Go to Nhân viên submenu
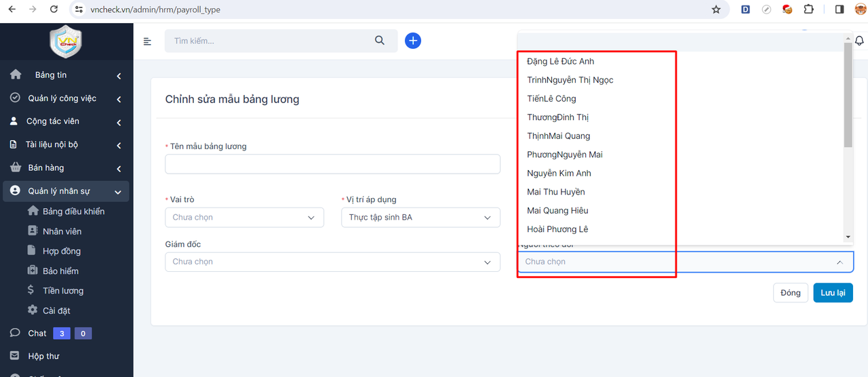The width and height of the screenshot is (868, 377). click(62, 231)
